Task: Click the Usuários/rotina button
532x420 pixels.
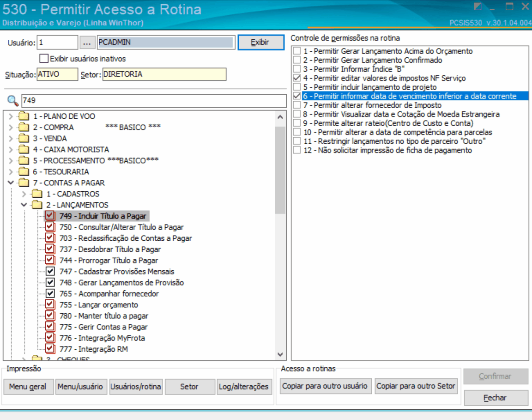Action: [x=136, y=386]
